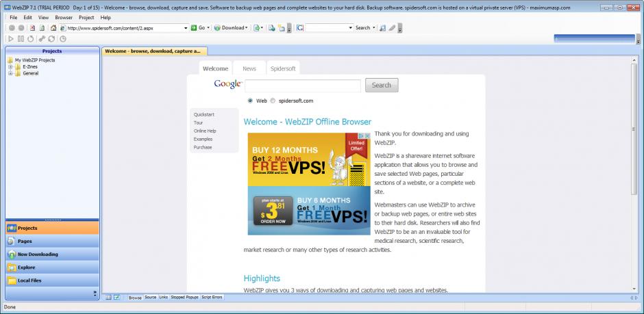Open the Download dropdown arrow
644x314 pixels.
(x=247, y=28)
